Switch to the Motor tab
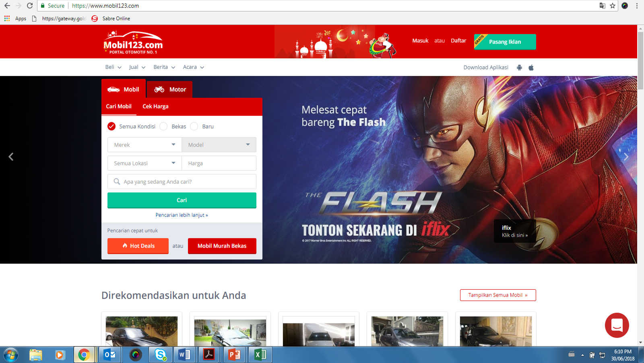 point(169,89)
